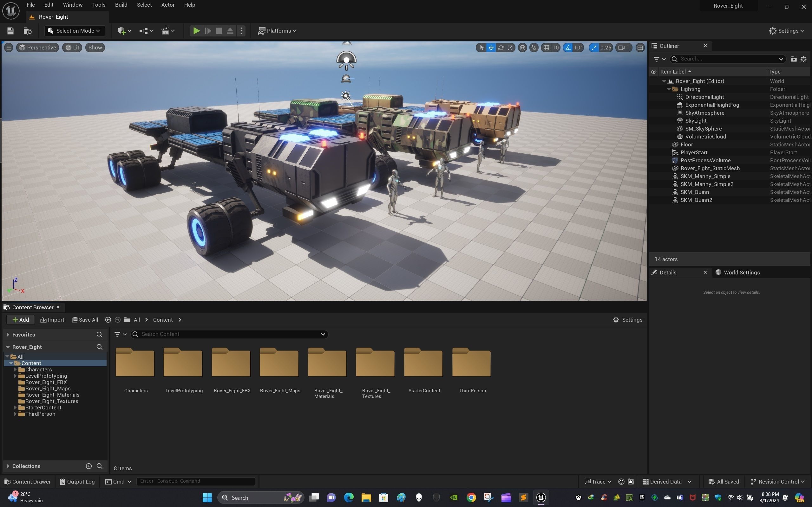The image size is (812, 507).
Task: Toggle scale snapping button
Action: (594, 48)
